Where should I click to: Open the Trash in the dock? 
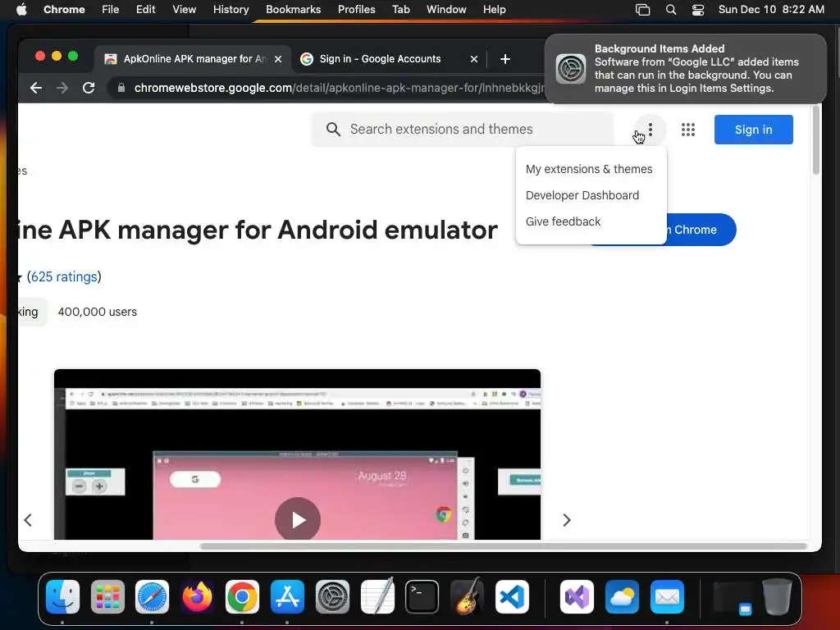point(778,596)
